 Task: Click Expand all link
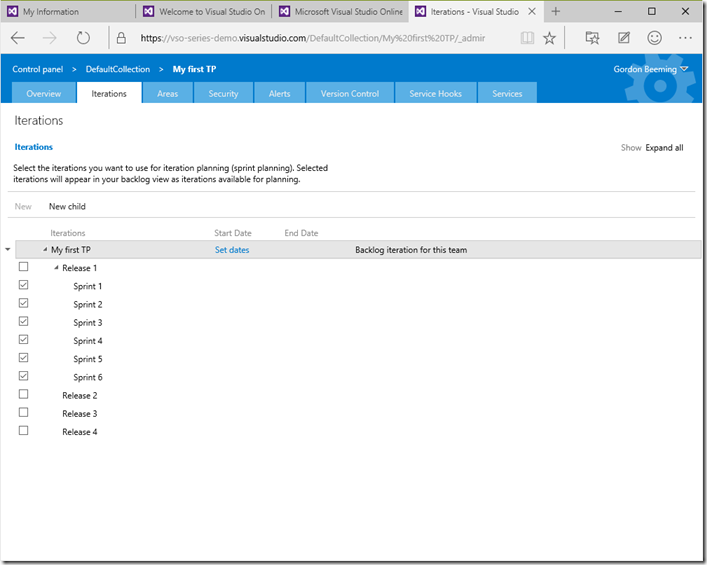664,147
